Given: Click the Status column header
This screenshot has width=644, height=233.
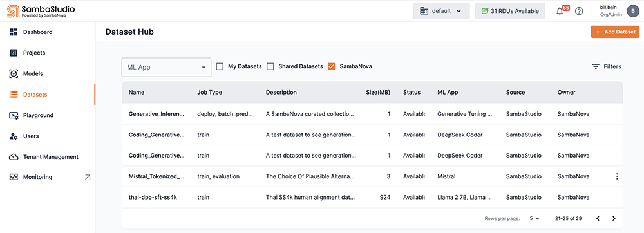Looking at the screenshot, I should tap(412, 92).
